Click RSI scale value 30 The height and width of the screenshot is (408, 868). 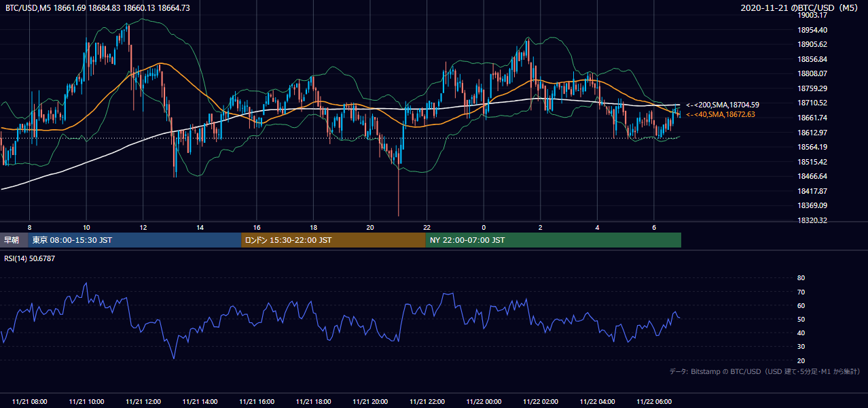801,347
